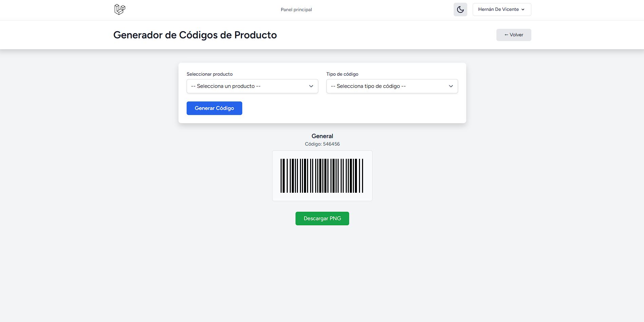Click the chevron arrow of the product select
Viewport: 644px width, 322px height.
point(311,86)
